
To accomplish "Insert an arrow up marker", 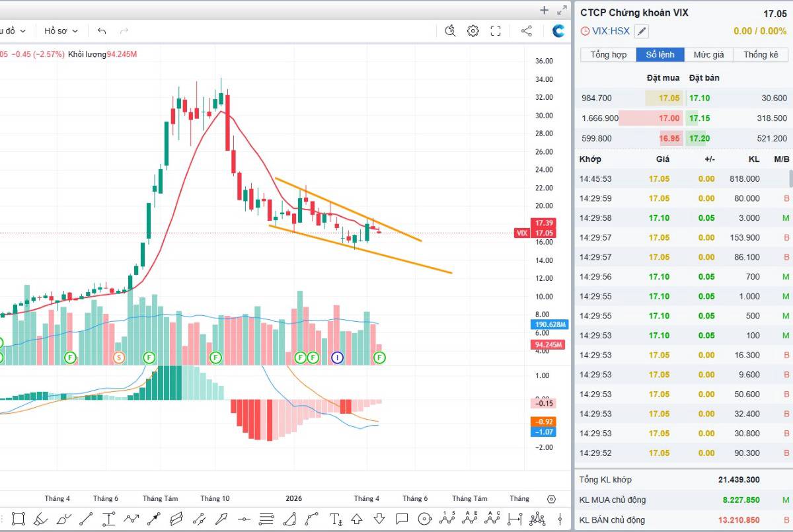I will pyautogui.click(x=357, y=518).
